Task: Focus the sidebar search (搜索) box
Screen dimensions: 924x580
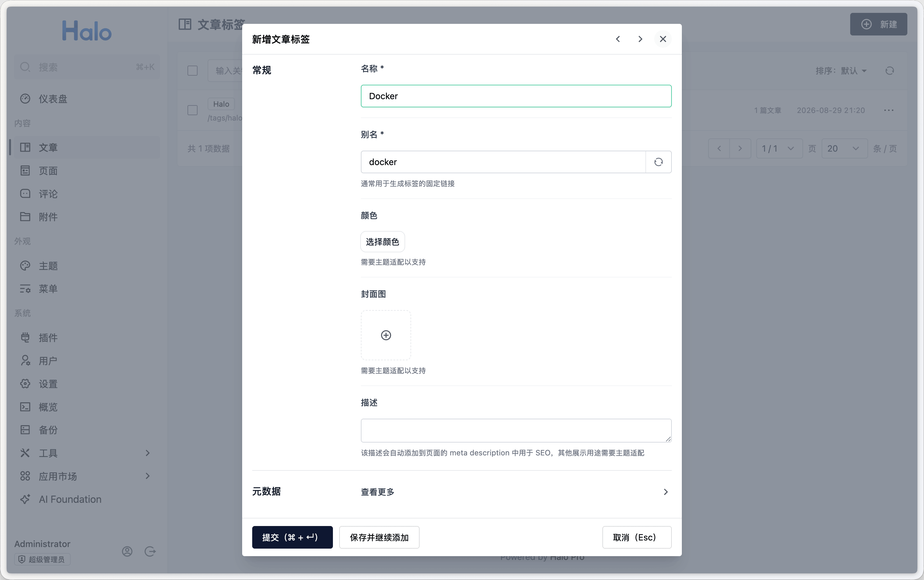Action: point(87,67)
